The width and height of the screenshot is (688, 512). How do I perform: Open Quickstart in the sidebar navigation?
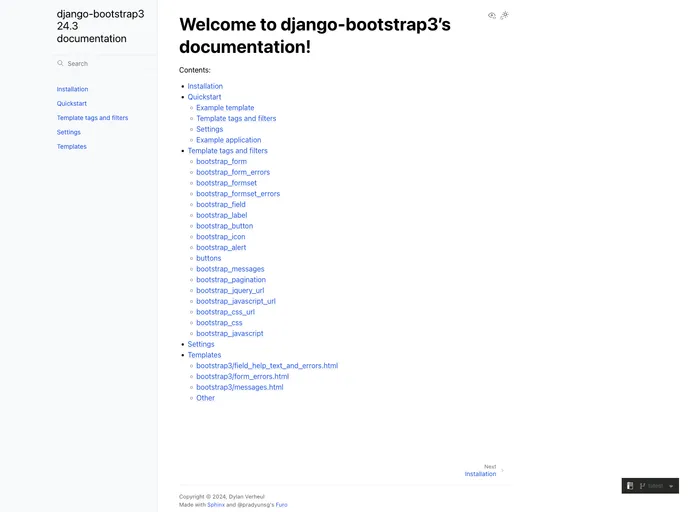[x=72, y=104]
